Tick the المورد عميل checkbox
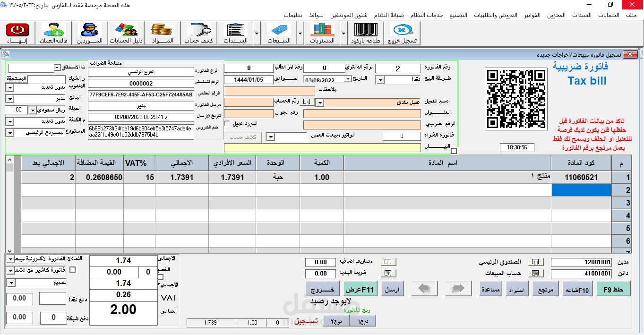Image resolution: width=644 pixels, height=335 pixels. coord(227,124)
